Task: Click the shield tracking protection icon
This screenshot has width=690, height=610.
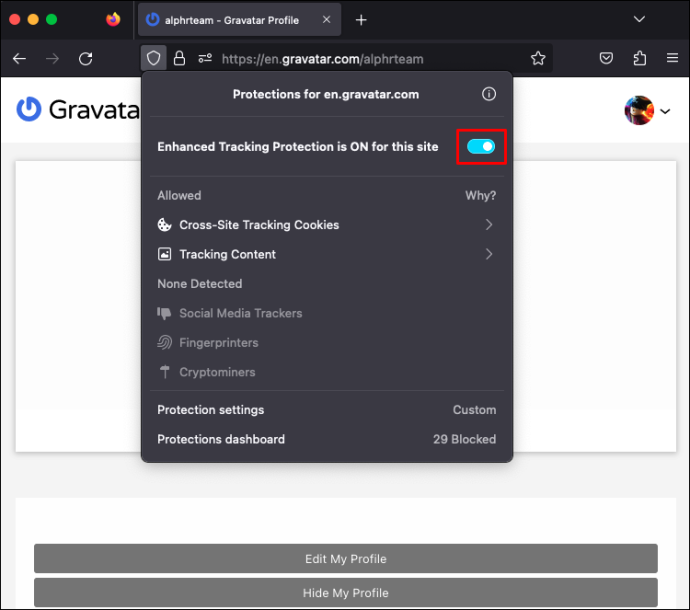Action: click(x=154, y=58)
